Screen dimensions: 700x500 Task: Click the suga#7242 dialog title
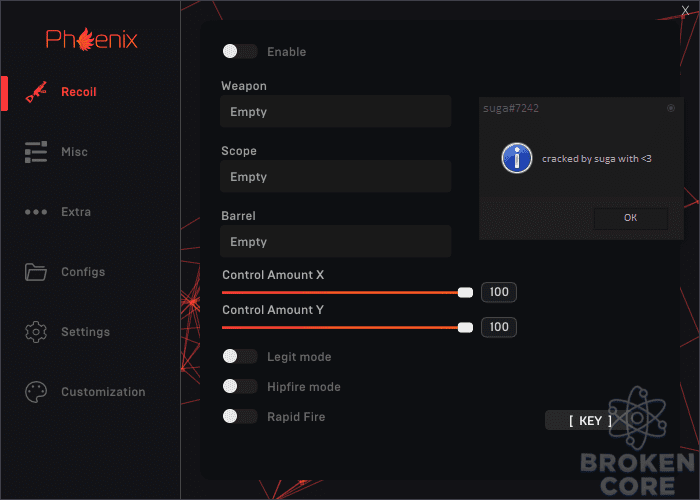pos(511,108)
